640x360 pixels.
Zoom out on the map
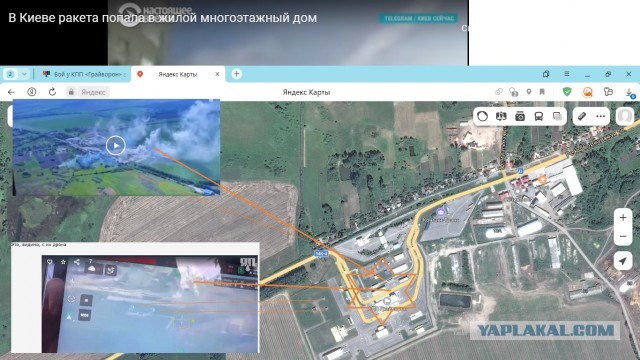coord(623,236)
